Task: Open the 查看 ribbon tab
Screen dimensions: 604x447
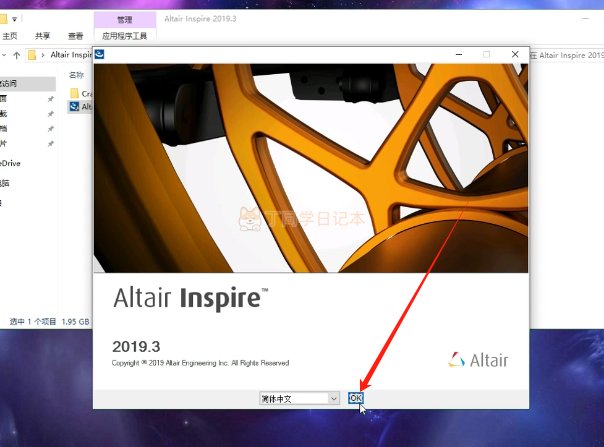Action: 76,36
